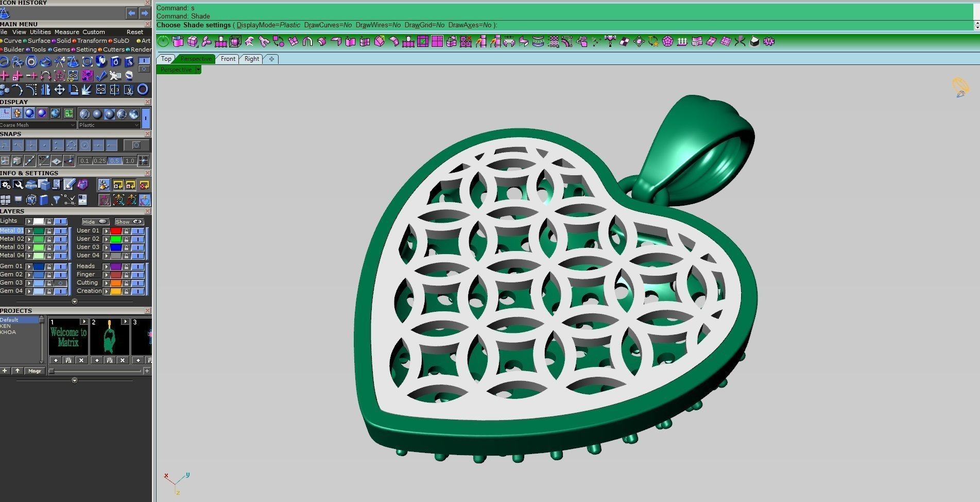Click the checkmark square toolbar icon
This screenshot has width=980, height=502.
pyautogui.click(x=423, y=42)
